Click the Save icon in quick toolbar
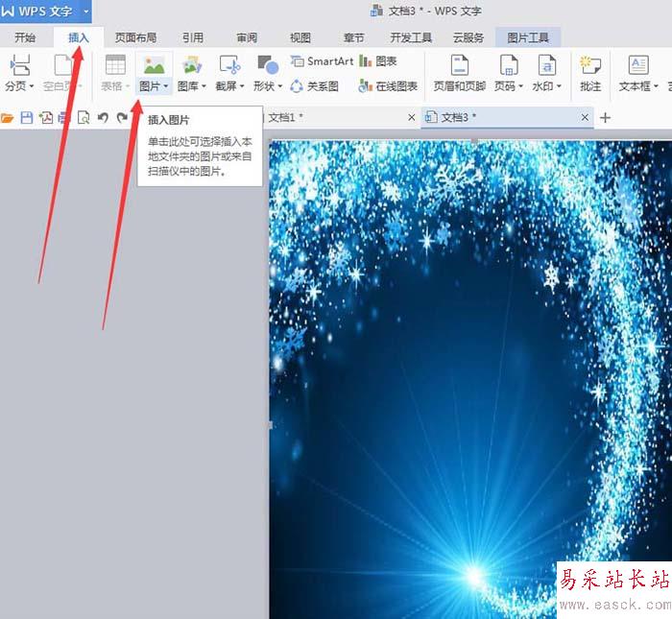Screen dimensions: 672x619 click(27, 117)
